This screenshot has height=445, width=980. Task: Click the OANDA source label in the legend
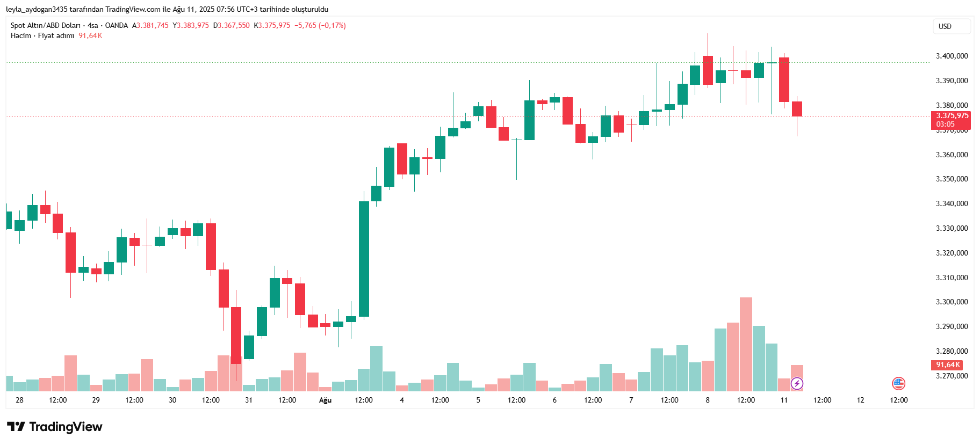point(116,25)
